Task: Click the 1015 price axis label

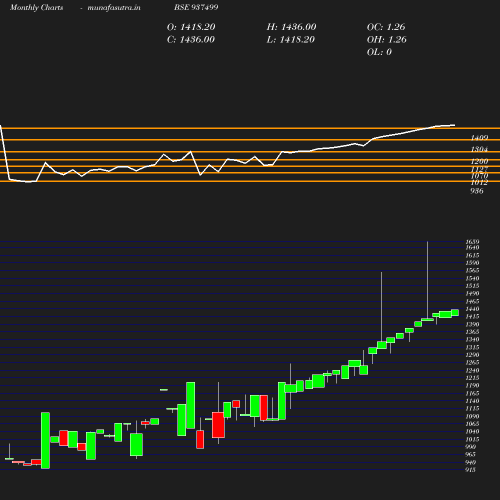Action: (473, 439)
